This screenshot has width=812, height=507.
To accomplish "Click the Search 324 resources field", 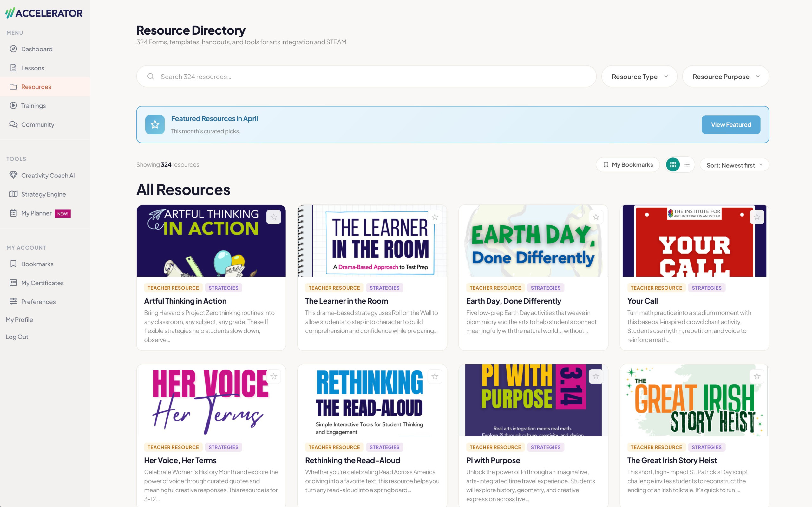I will (366, 77).
